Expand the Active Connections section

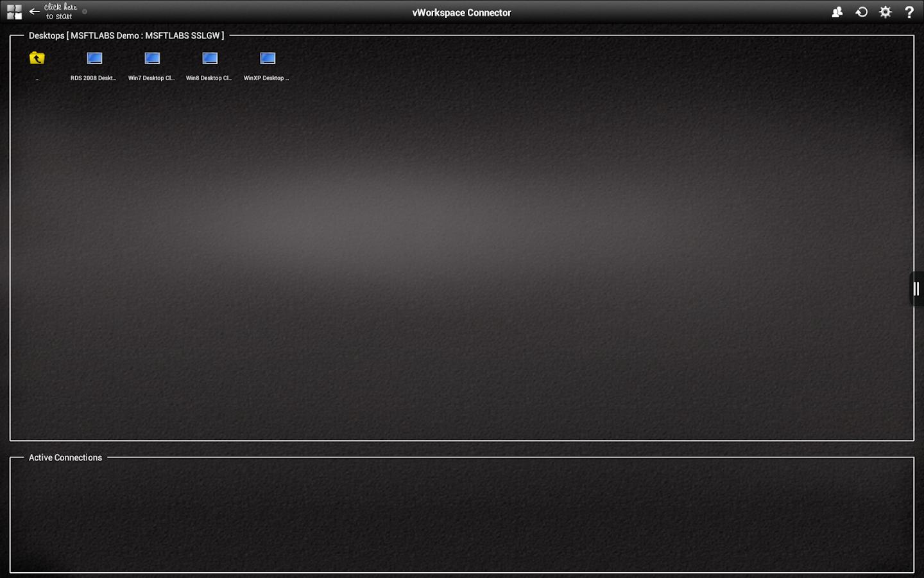64,457
